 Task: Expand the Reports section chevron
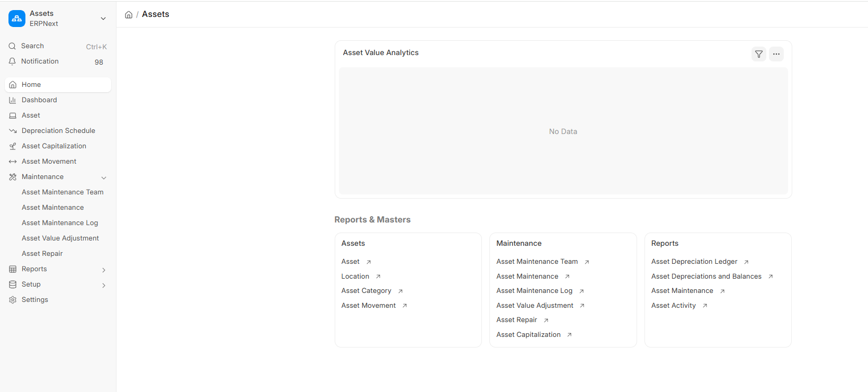tap(104, 270)
